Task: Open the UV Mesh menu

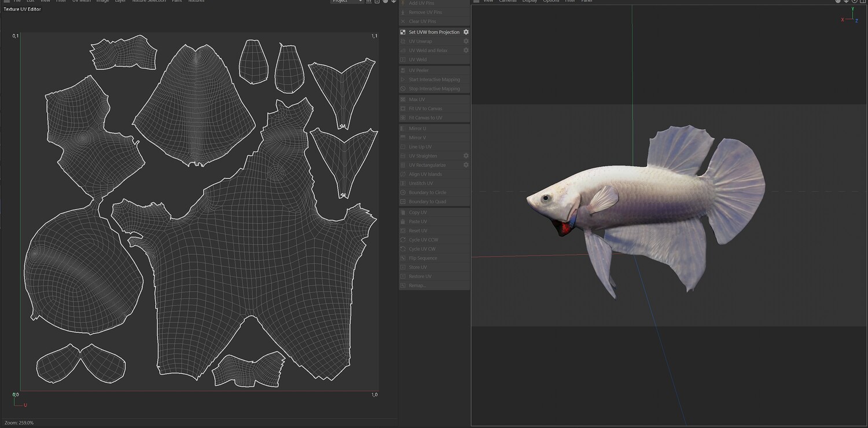Action: tap(81, 1)
